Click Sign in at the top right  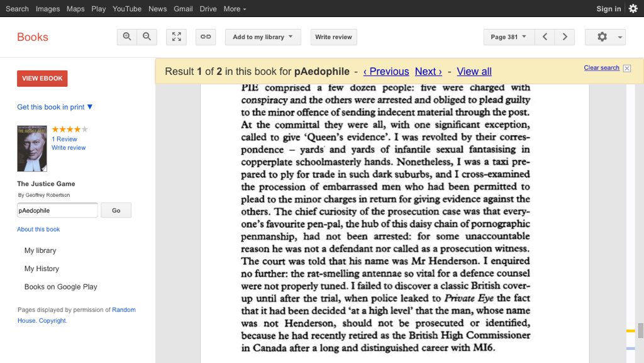[609, 9]
